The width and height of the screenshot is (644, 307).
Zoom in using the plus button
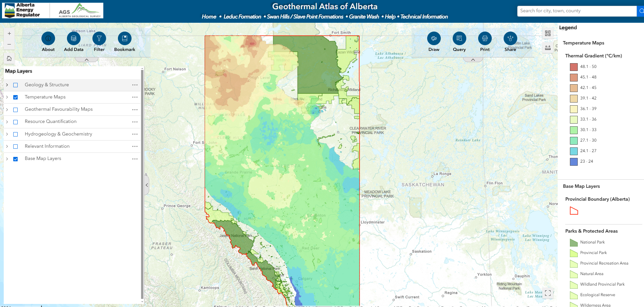(x=9, y=33)
